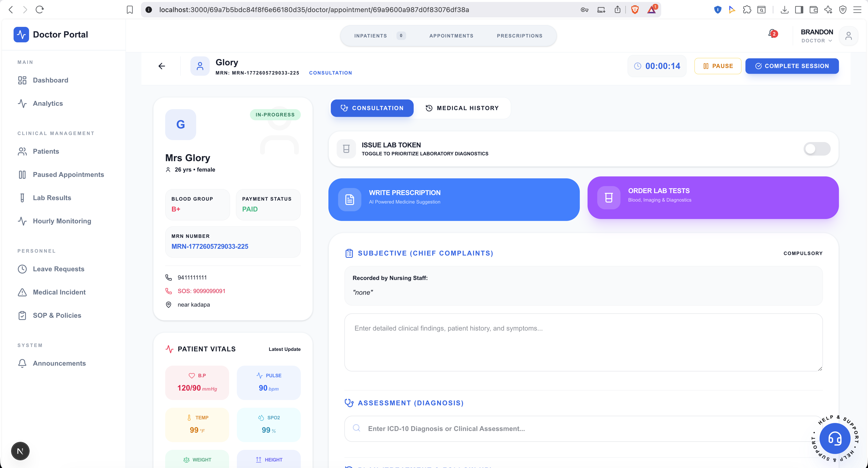Open Lab Results in the sidebar
The height and width of the screenshot is (468, 868).
pos(52,198)
